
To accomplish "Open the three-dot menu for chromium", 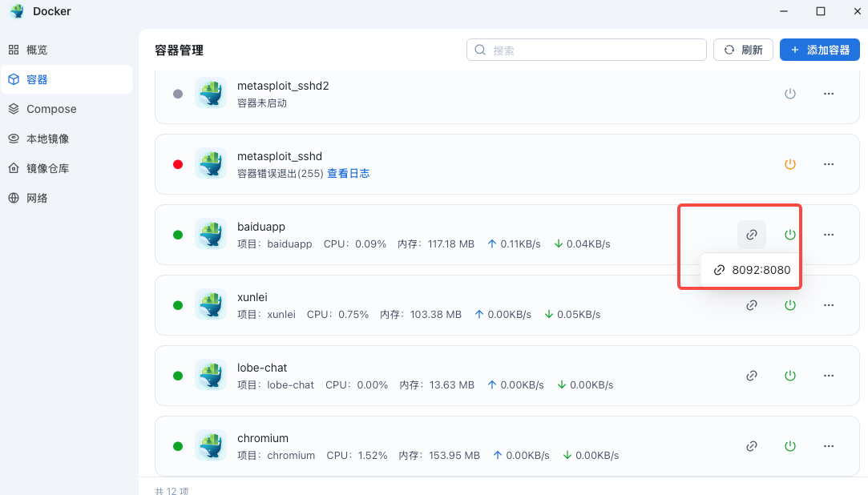I will pyautogui.click(x=828, y=446).
